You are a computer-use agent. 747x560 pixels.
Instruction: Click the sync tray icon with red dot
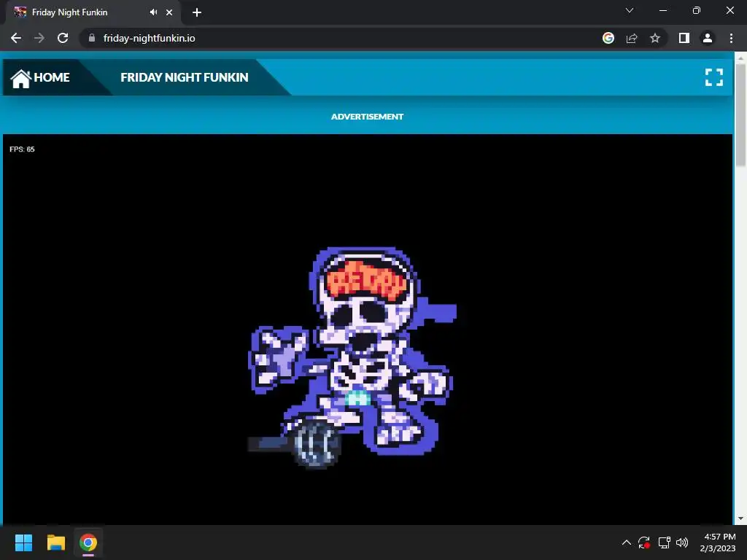point(644,542)
